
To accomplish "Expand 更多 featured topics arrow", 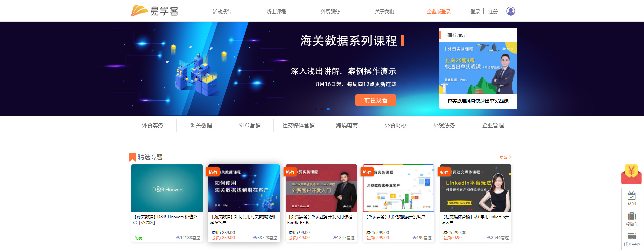I will coord(506,157).
